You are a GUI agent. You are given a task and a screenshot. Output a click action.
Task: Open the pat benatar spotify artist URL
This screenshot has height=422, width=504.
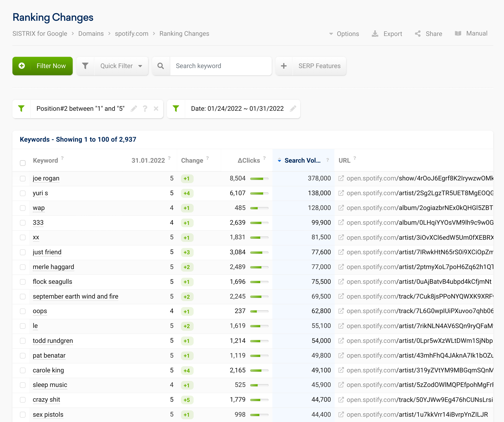click(x=420, y=356)
